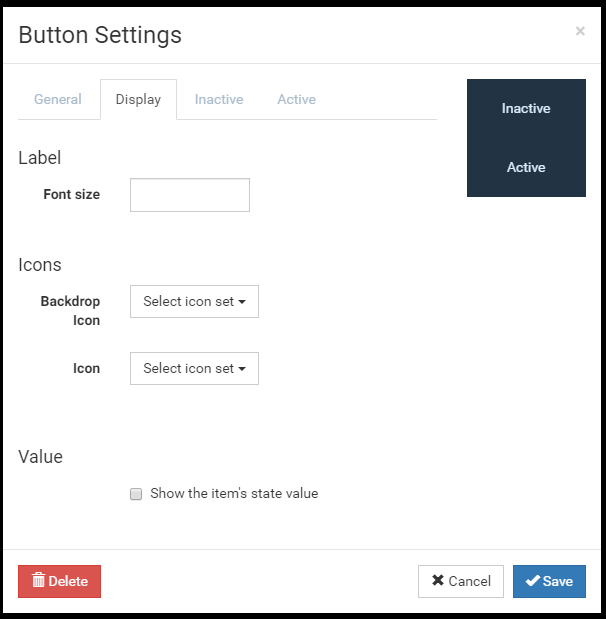Select the Display tab

coord(138,100)
